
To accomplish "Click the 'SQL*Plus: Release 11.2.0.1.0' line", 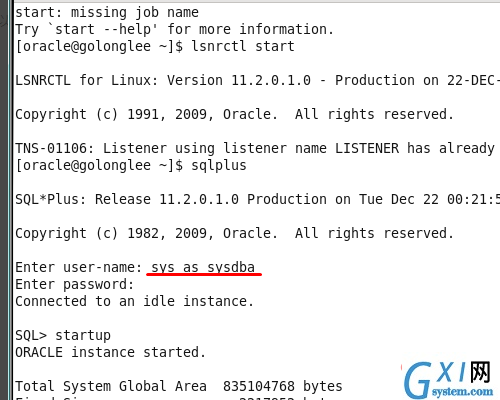I will [x=257, y=199].
